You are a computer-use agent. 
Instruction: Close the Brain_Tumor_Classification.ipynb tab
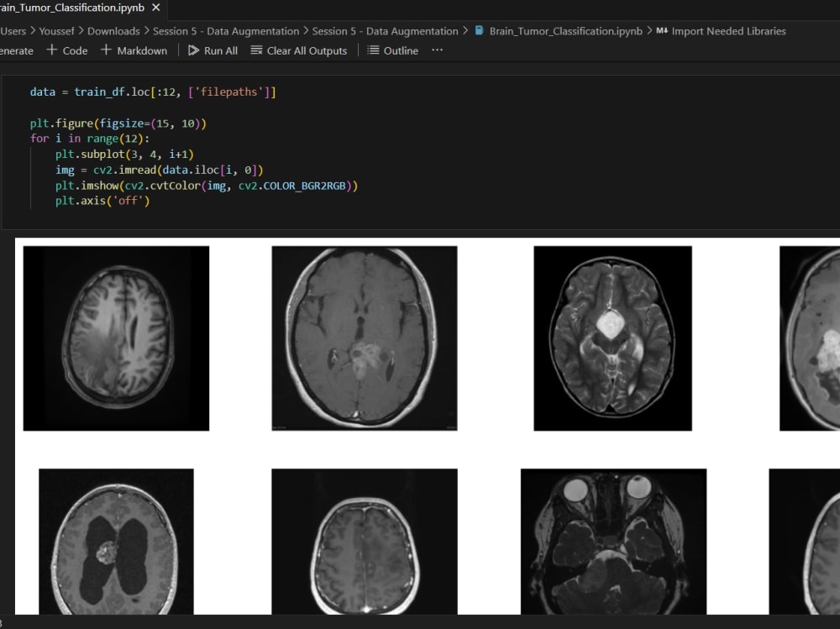(x=156, y=8)
